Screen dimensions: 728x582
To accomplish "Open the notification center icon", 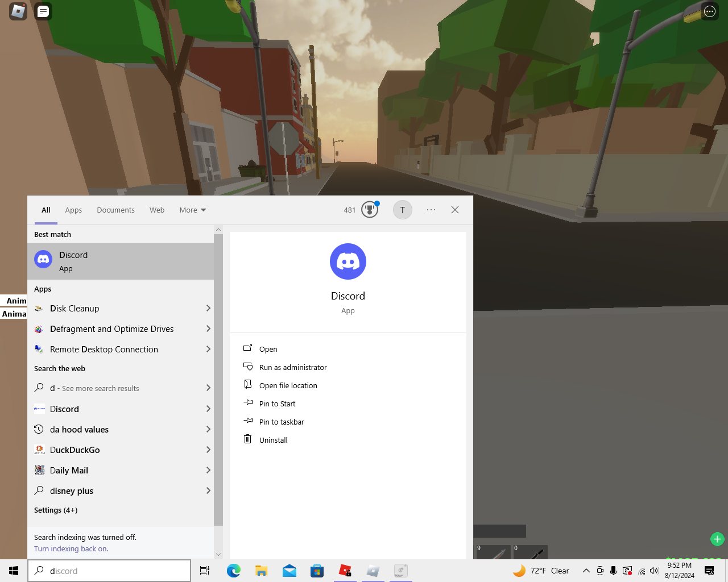I will click(709, 571).
